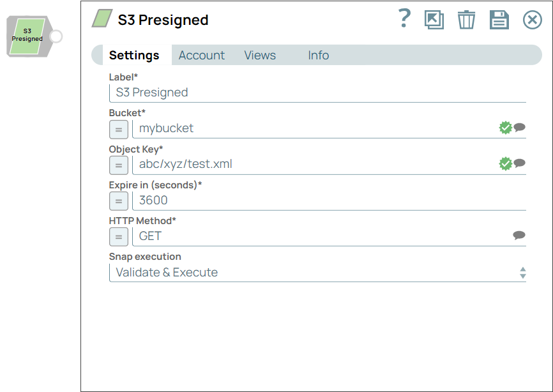Toggle expression mode for Object Key
This screenshot has height=392, width=553.
(x=118, y=165)
